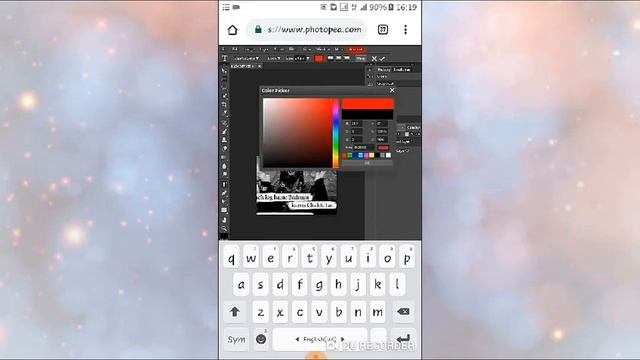Viewport: 640px width, 360px height.
Task: Choose the white preset swatch in Color Picker
Action: coord(389,156)
